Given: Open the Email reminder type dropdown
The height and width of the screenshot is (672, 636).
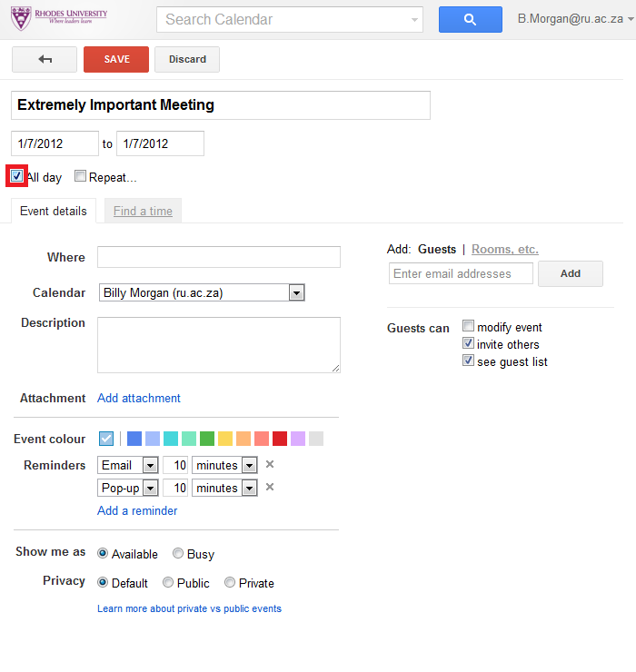Looking at the screenshot, I should pos(128,465).
